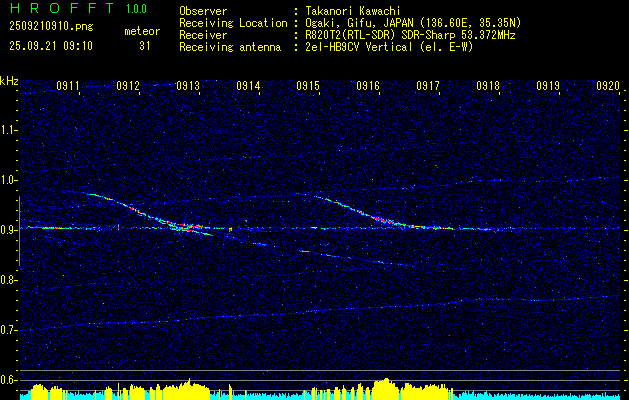Click the 0.9 frequency axis label
This screenshot has width=629, height=400.
9,230
